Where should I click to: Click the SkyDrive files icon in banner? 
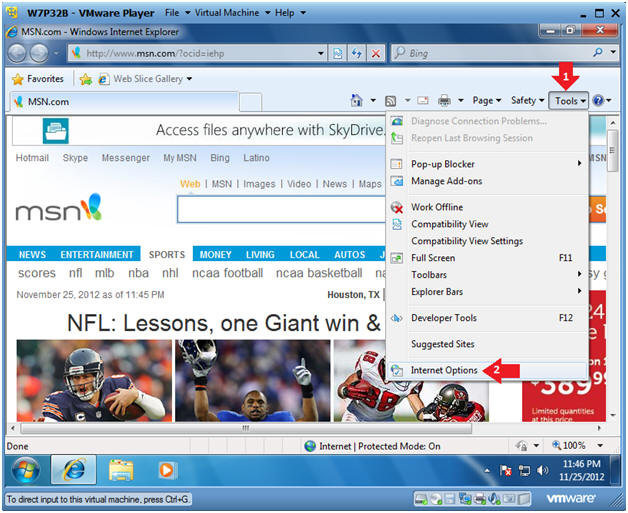coord(56,131)
